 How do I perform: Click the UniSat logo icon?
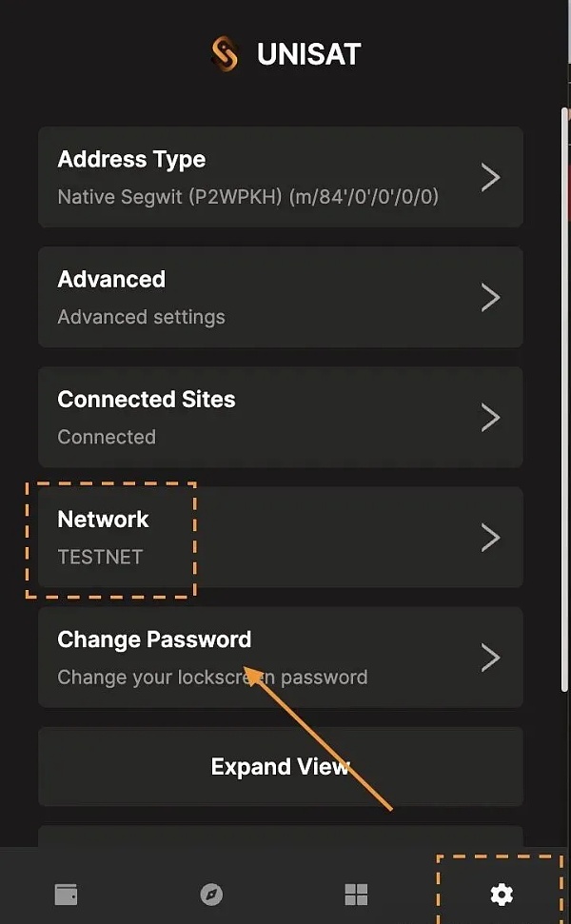226,54
